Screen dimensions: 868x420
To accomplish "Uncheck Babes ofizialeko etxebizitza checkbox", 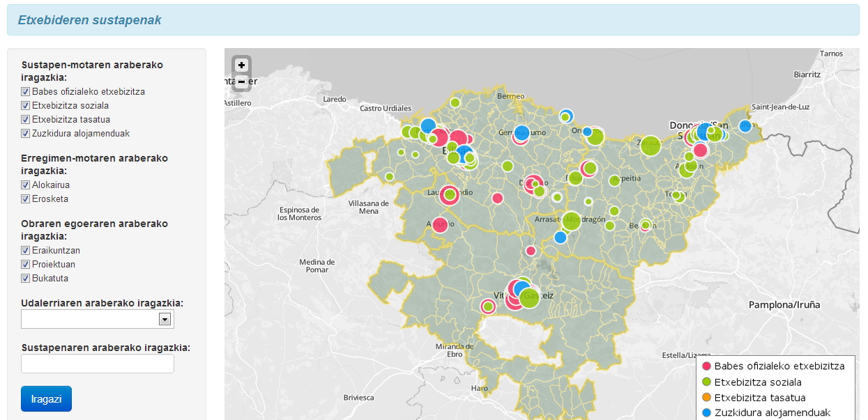I will [x=26, y=92].
